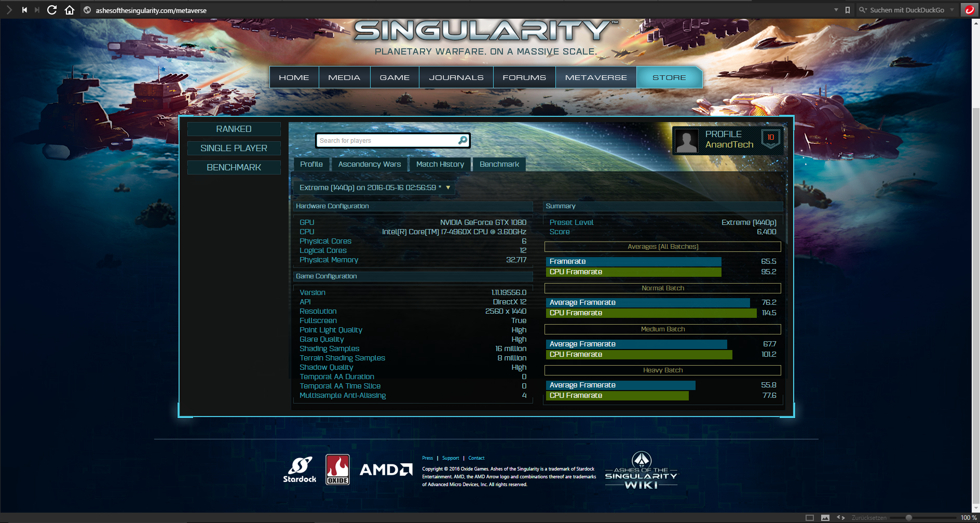980x523 pixels.
Task: Bookmark this page via bookmark icon
Action: click(x=848, y=10)
